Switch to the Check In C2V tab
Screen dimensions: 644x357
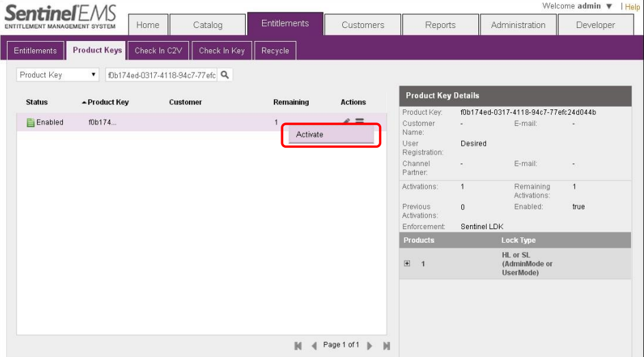point(158,51)
